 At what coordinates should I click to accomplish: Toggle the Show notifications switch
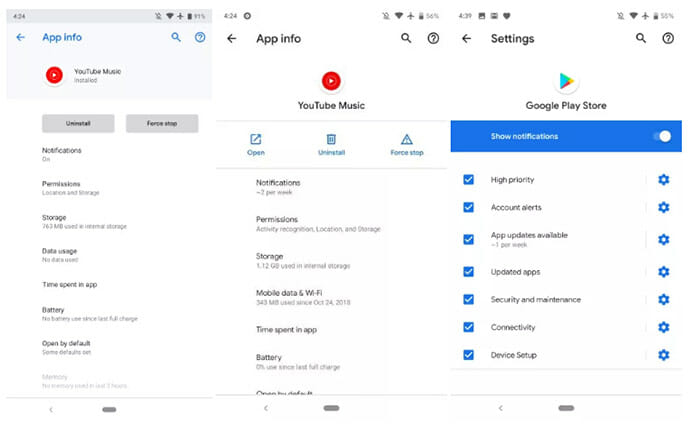click(662, 136)
